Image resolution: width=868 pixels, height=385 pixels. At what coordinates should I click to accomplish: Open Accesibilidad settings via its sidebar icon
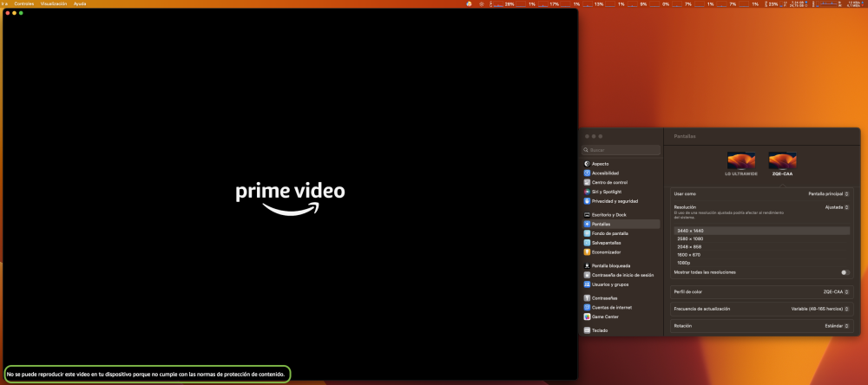point(587,173)
